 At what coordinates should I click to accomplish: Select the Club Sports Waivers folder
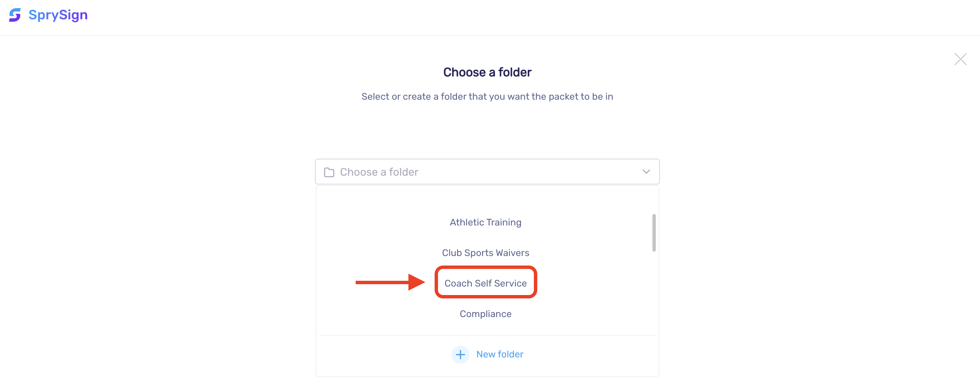[485, 253]
